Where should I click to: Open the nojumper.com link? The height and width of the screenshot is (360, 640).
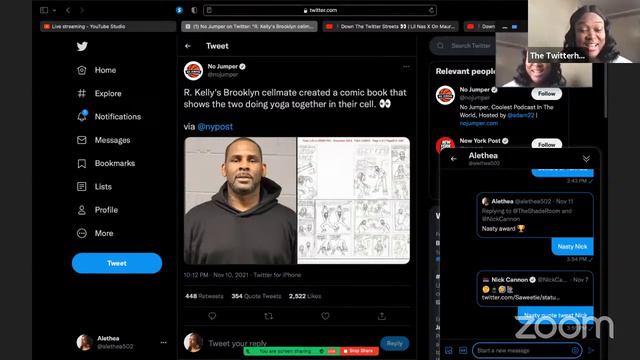[479, 123]
